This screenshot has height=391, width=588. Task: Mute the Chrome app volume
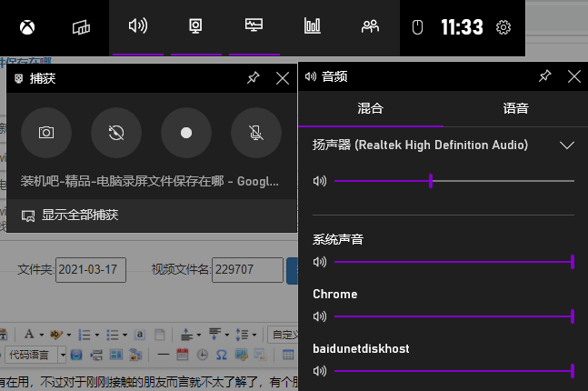click(x=319, y=316)
